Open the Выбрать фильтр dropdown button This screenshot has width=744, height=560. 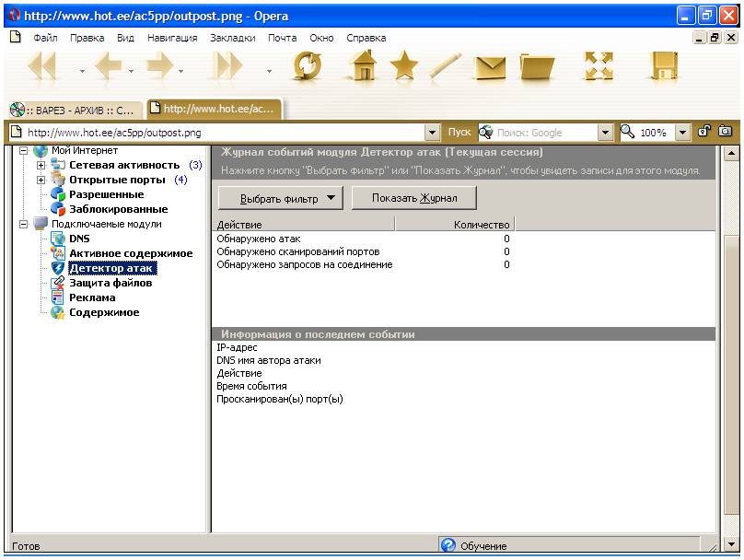point(279,198)
